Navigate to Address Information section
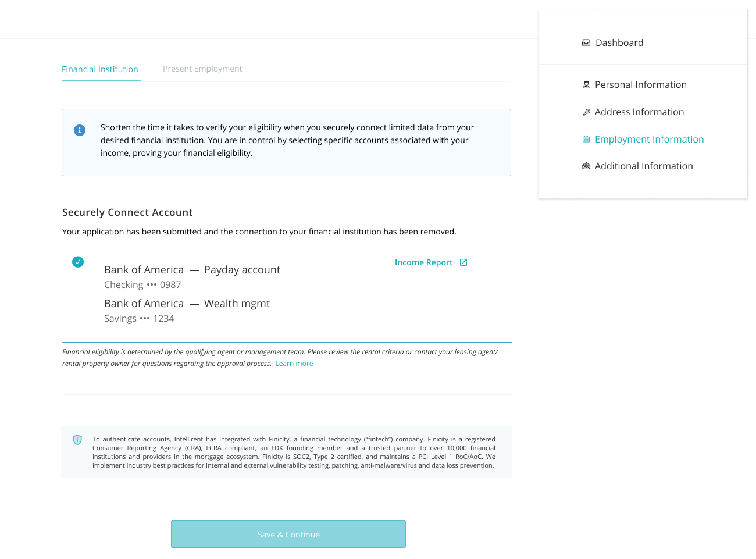This screenshot has height=559, width=756. pyautogui.click(x=639, y=112)
